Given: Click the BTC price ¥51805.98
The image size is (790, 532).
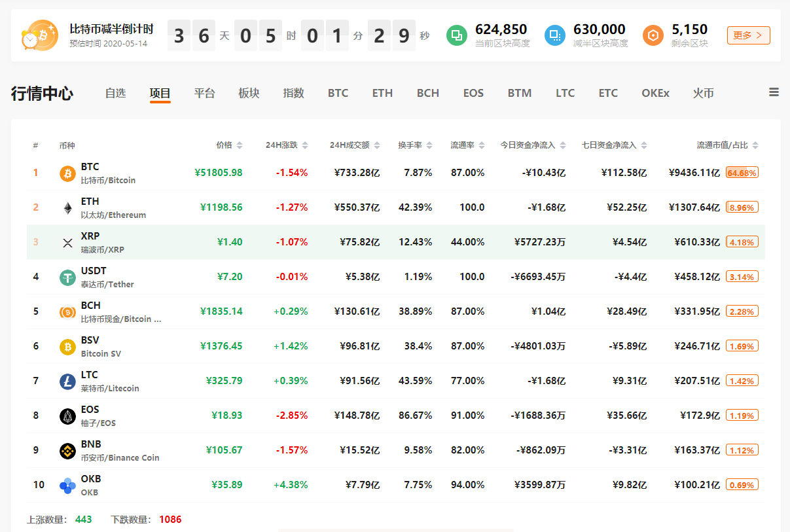Looking at the screenshot, I should (219, 173).
